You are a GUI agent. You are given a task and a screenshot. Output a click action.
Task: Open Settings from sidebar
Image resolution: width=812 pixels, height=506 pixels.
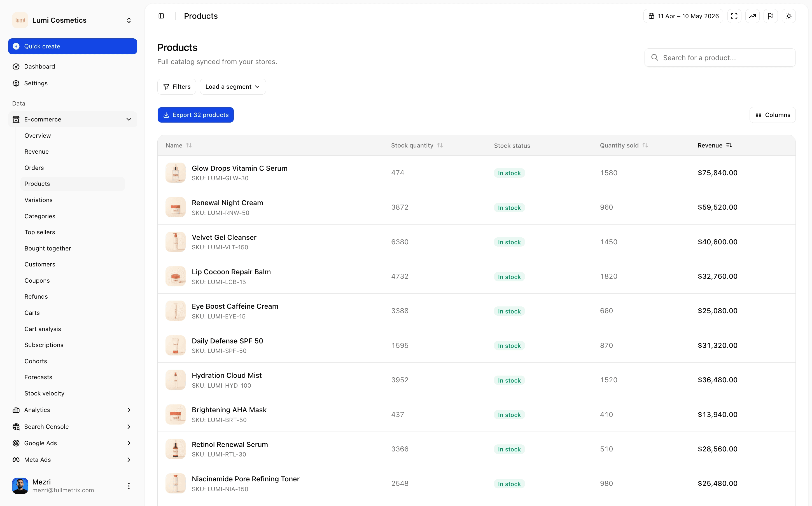pos(73,83)
